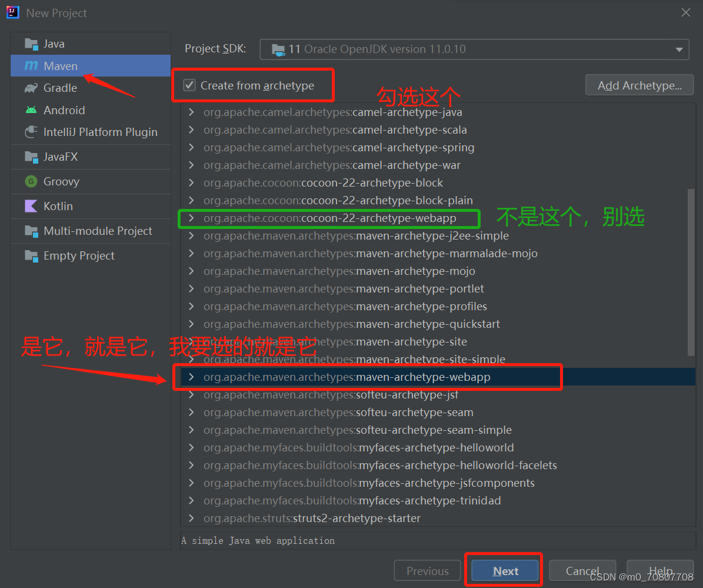Screen dimensions: 703x588
Task: Click the SDK folder icon in Project SDK field
Action: tap(278, 50)
